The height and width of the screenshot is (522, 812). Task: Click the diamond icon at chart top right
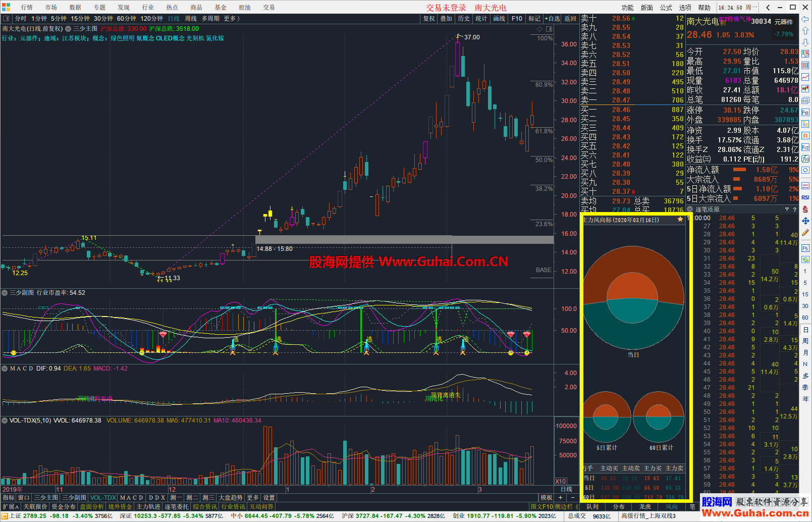(539, 29)
